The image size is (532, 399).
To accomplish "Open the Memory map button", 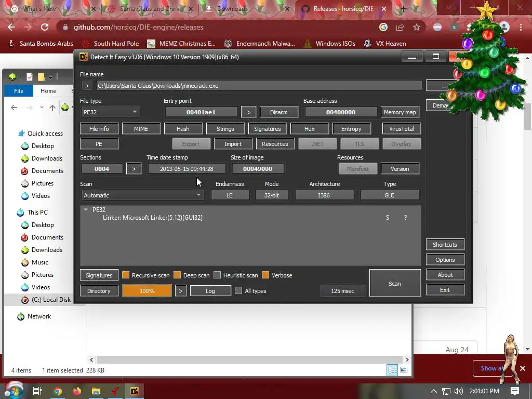I will (400, 112).
